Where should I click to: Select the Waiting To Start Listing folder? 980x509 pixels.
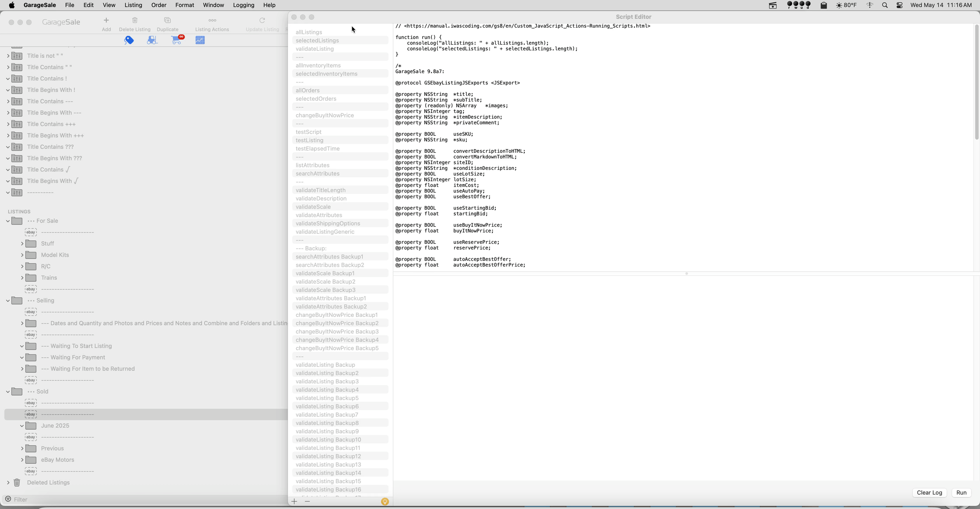tap(145, 346)
